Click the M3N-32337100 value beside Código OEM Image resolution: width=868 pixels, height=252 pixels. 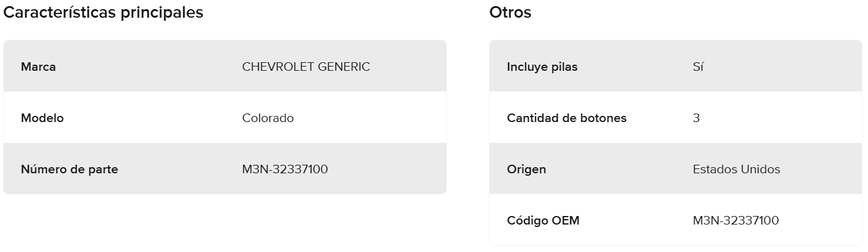736,220
